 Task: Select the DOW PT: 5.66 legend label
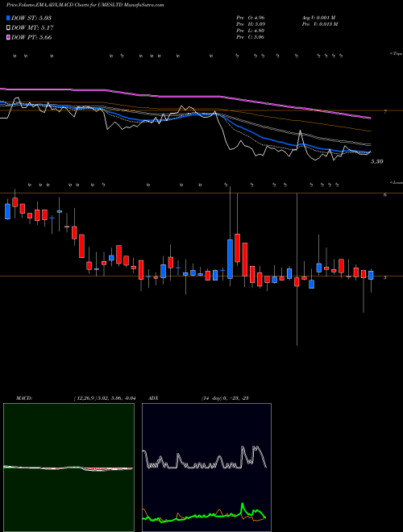pyautogui.click(x=31, y=38)
